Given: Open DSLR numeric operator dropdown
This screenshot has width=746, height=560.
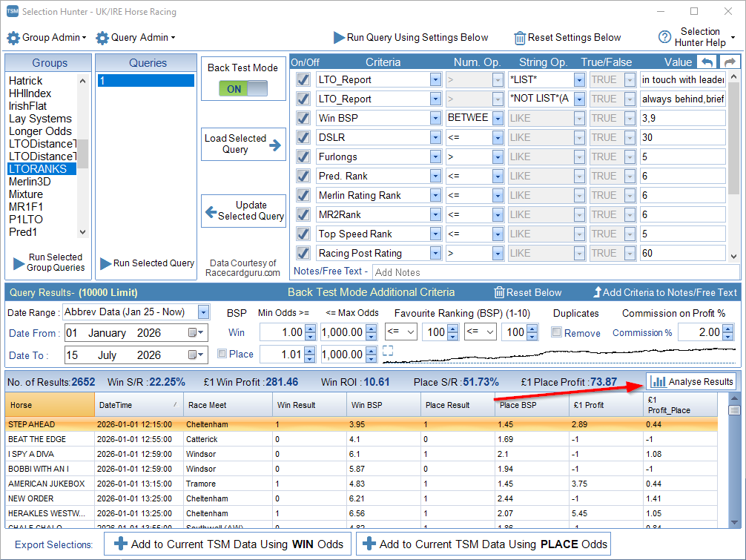Looking at the screenshot, I should tap(498, 137).
